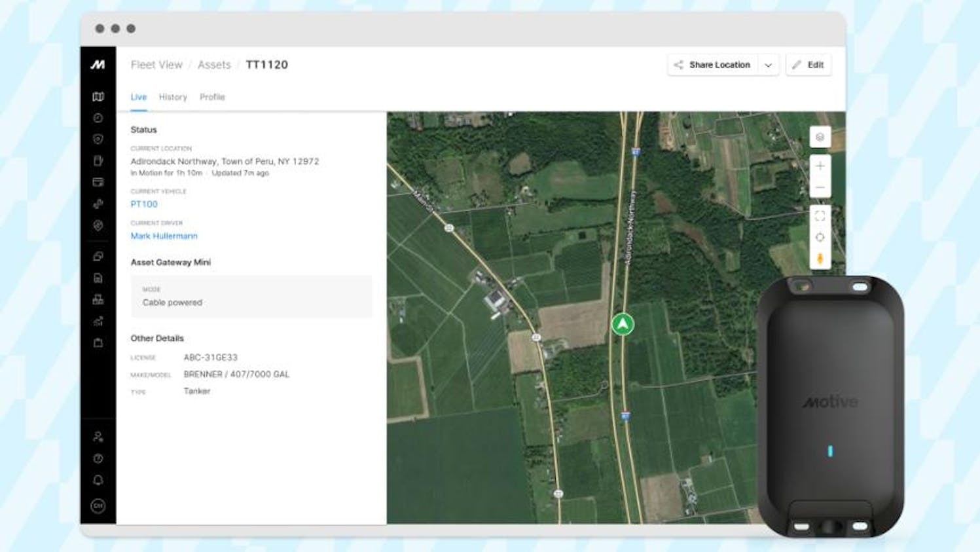This screenshot has width=980, height=552.
Task: Open the notifications bell
Action: 98,480
